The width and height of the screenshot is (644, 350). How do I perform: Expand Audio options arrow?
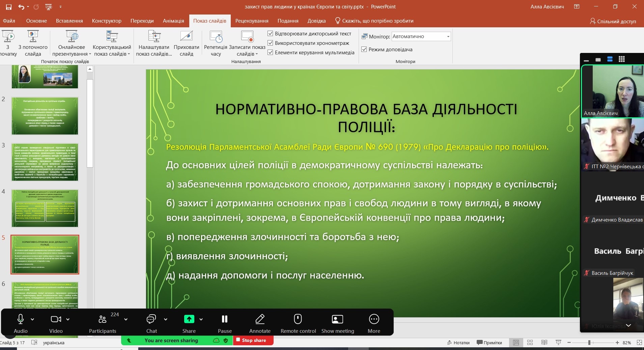[32, 319]
